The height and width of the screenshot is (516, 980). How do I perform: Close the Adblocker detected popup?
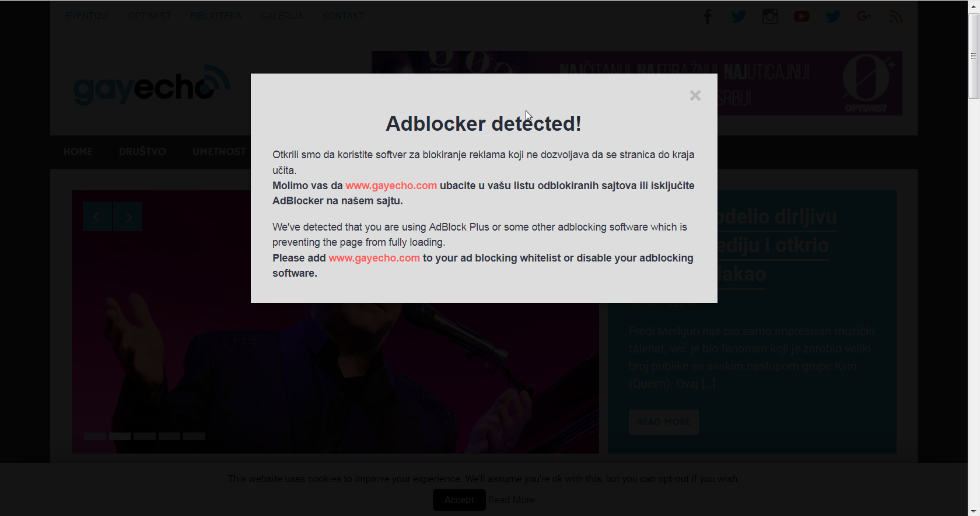(x=695, y=95)
